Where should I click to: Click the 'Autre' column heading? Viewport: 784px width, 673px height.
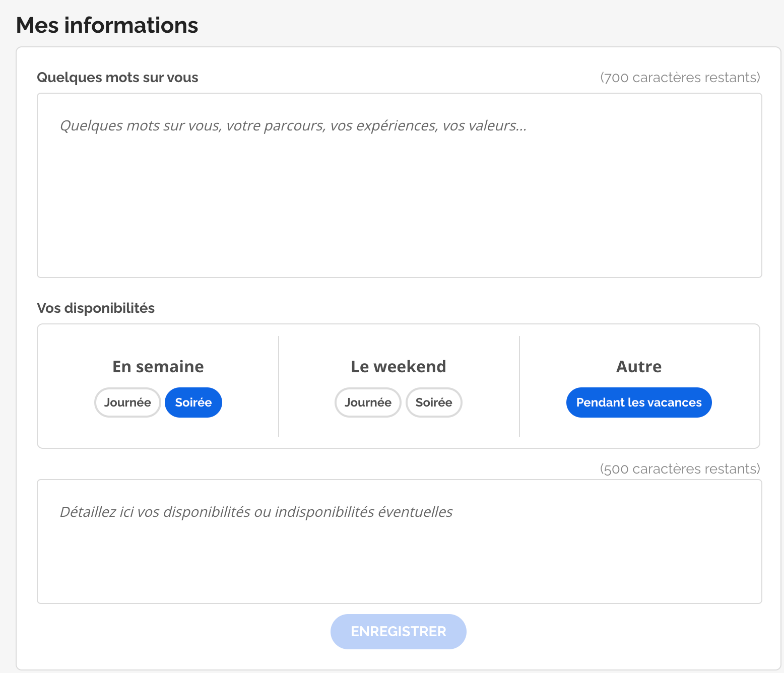[x=639, y=367]
